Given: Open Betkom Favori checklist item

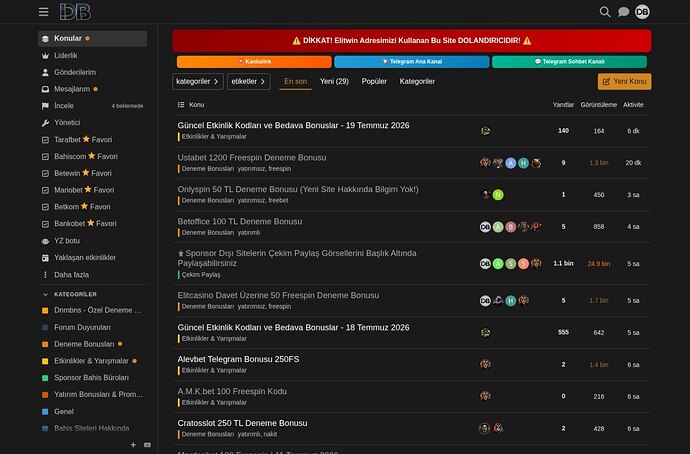Looking at the screenshot, I should (92, 207).
